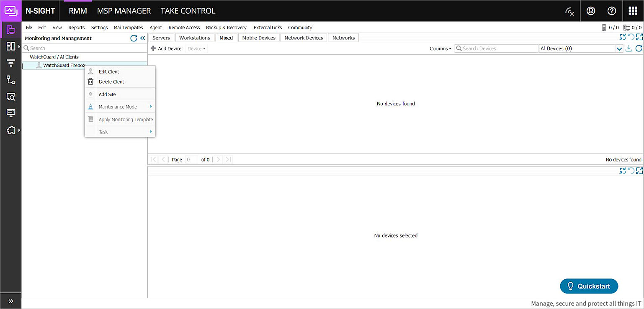
Task: Switch to the Workstations tab
Action: 195,38
